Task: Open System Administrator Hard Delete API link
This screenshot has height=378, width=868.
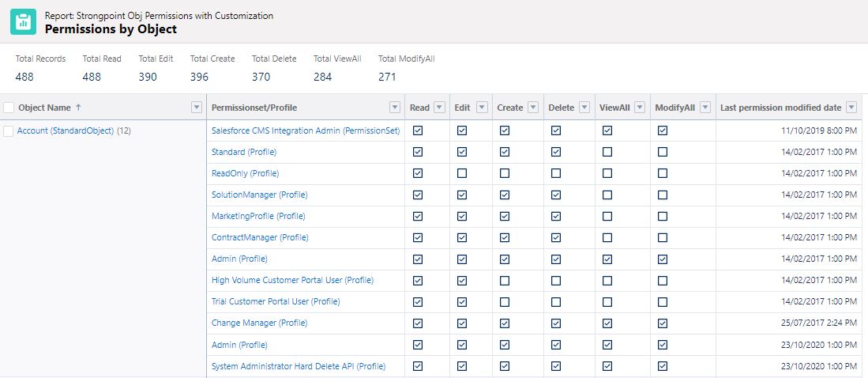Action: point(299,366)
